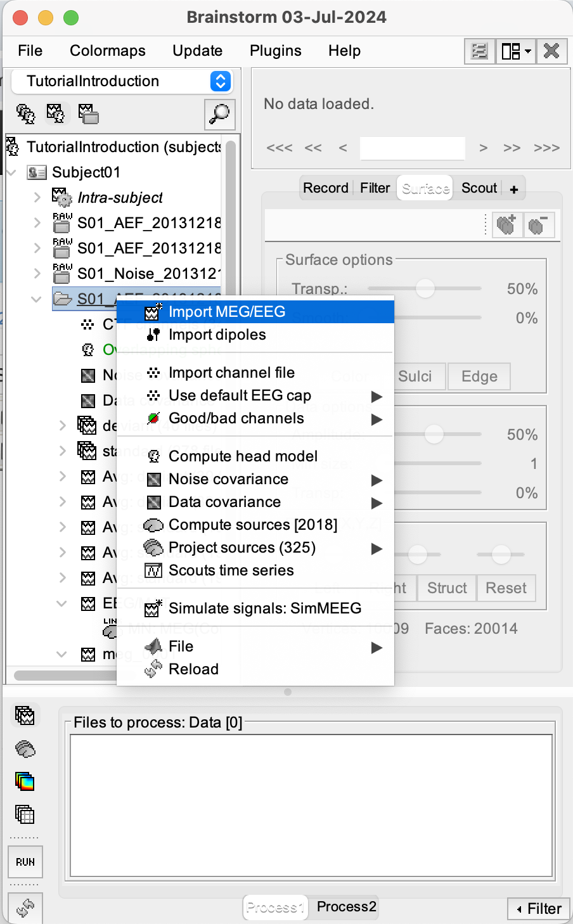Viewport: 573px width, 924px height.
Task: Select the time-frequency process type icon
Action: coord(25,781)
